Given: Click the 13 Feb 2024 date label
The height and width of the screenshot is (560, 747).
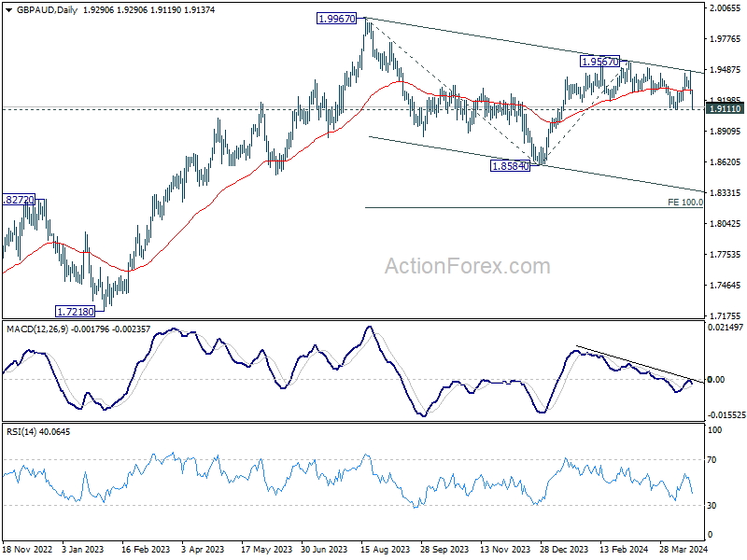Looking at the screenshot, I should click(624, 550).
